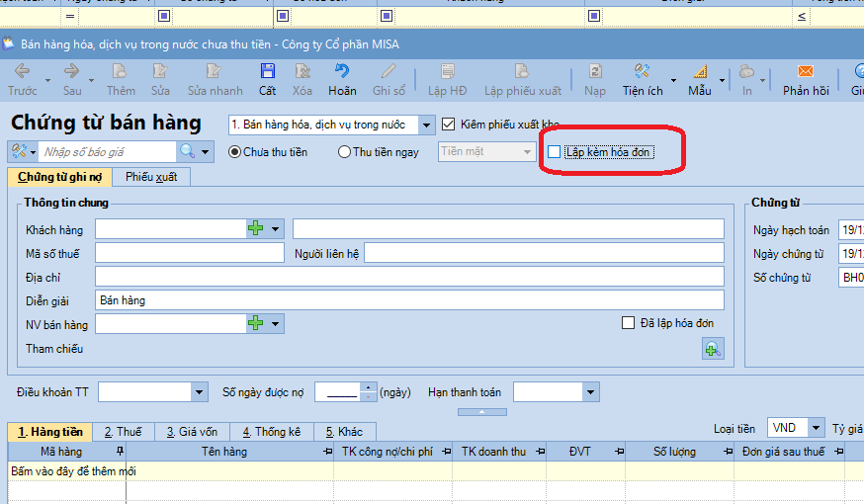Click the Thêm add icon
864x504 pixels.
click(x=120, y=71)
